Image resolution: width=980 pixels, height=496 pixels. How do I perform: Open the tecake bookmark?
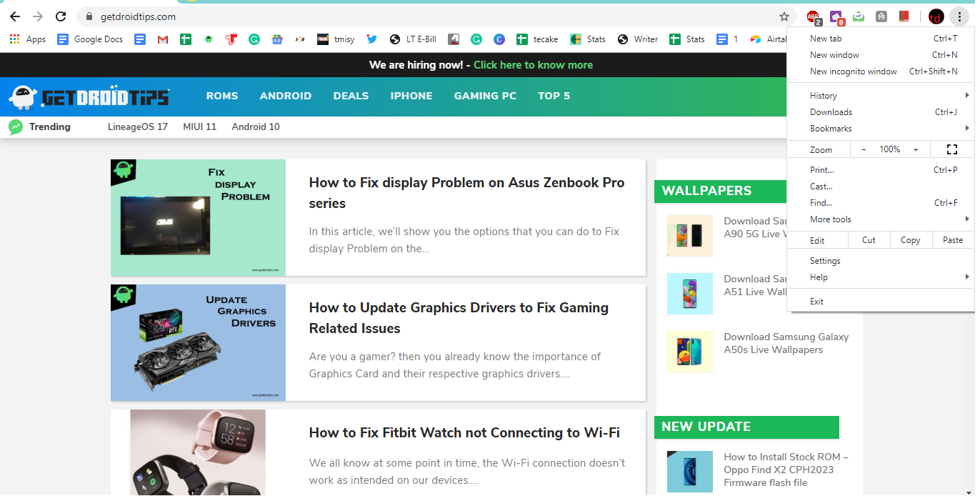click(x=537, y=39)
